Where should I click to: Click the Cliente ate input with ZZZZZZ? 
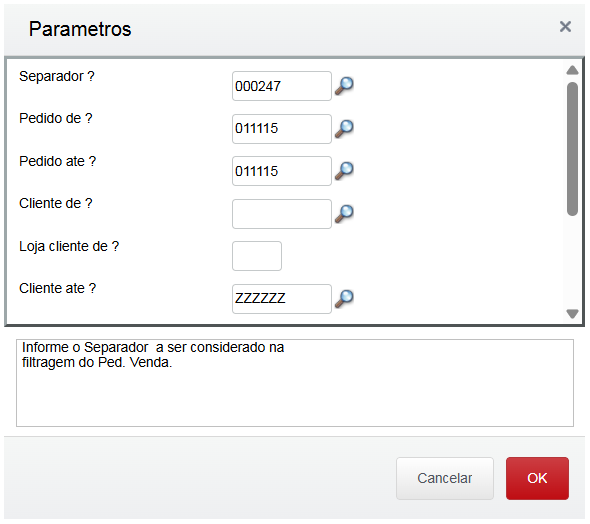[282, 299]
